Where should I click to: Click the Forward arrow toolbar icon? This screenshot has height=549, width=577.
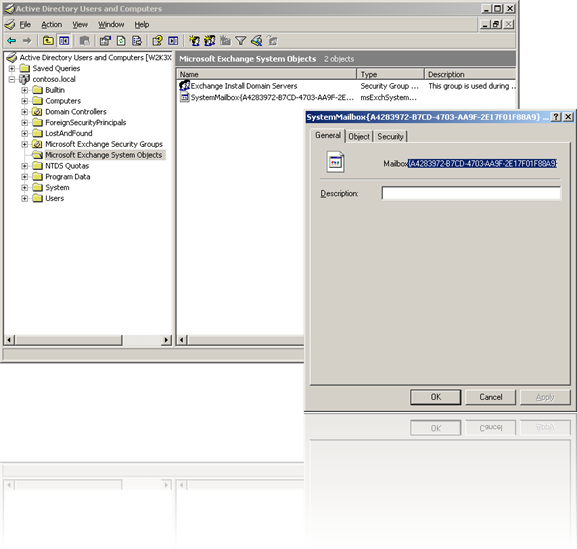coord(27,40)
